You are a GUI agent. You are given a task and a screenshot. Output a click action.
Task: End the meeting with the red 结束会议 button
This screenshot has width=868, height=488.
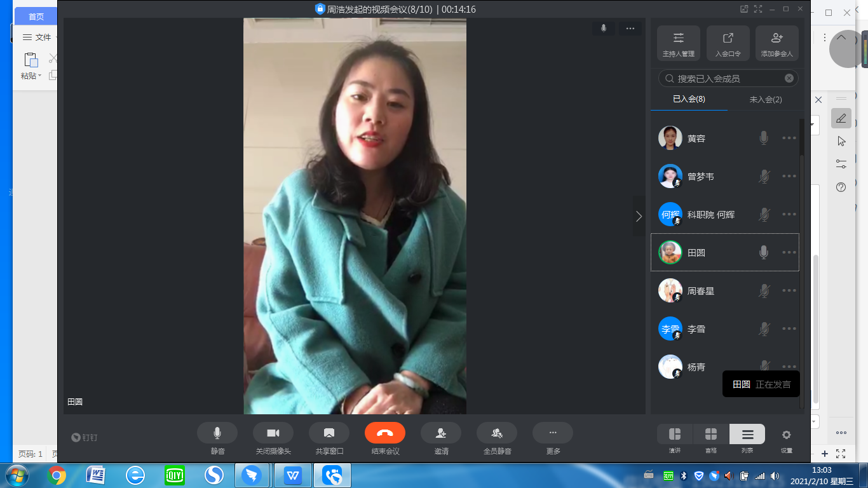click(385, 433)
